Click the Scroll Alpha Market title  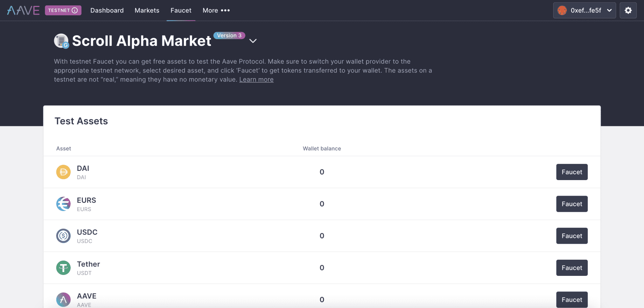point(142,41)
